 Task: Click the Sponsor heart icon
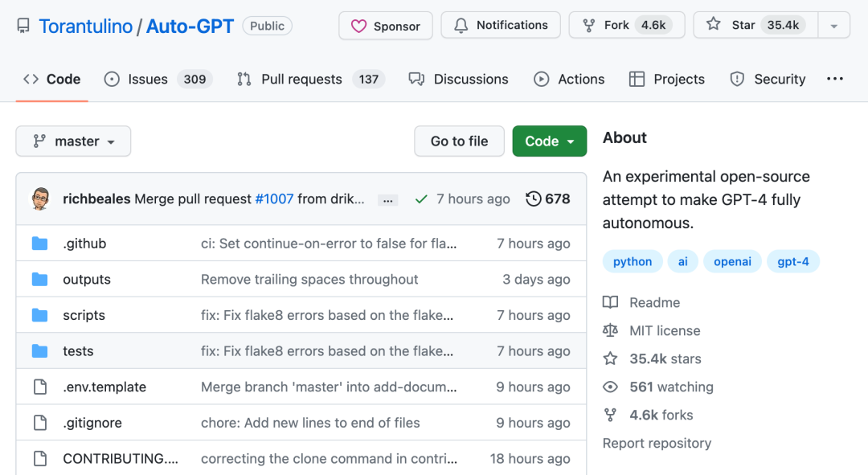tap(358, 26)
